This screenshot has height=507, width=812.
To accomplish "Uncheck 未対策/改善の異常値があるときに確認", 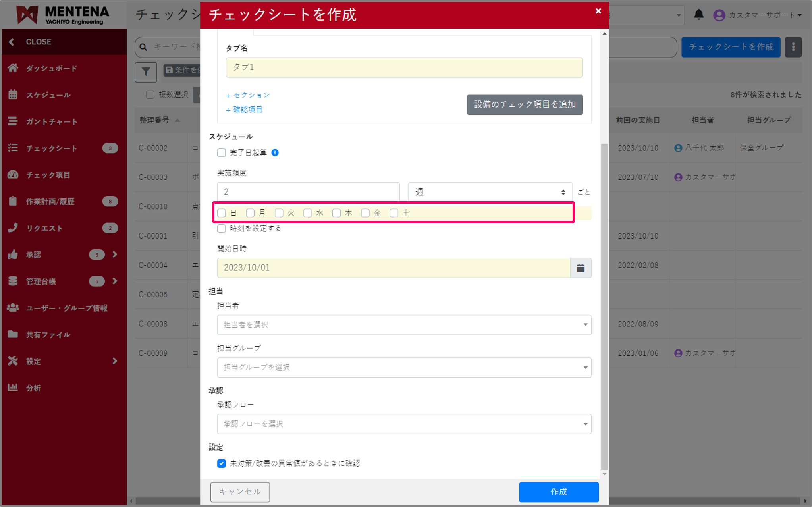I will pyautogui.click(x=221, y=463).
